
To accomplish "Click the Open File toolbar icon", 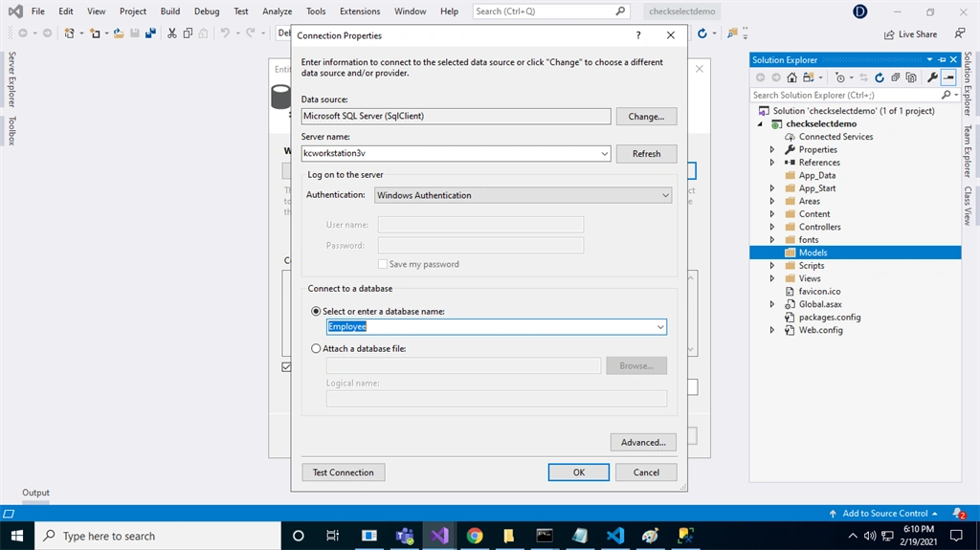I will pos(118,33).
